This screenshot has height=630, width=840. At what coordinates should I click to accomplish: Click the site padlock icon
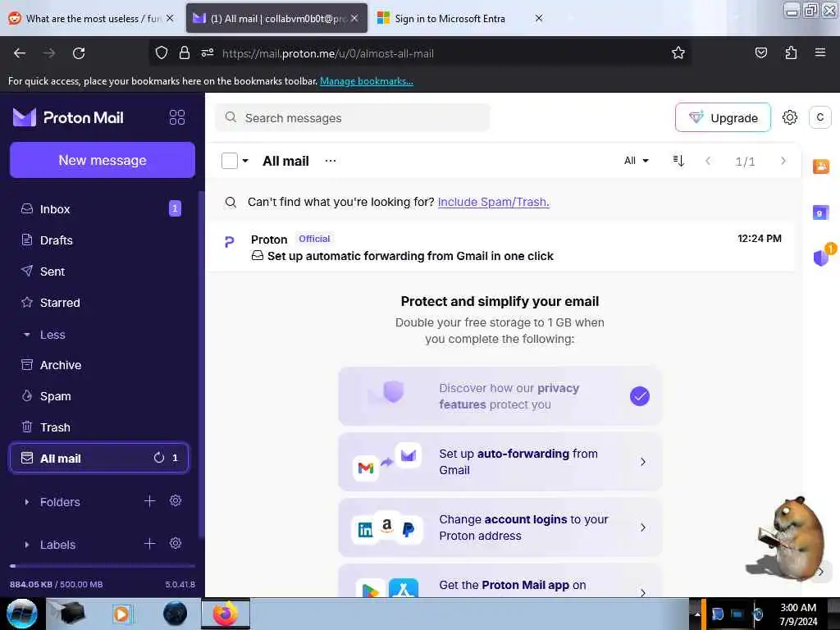pyautogui.click(x=185, y=53)
